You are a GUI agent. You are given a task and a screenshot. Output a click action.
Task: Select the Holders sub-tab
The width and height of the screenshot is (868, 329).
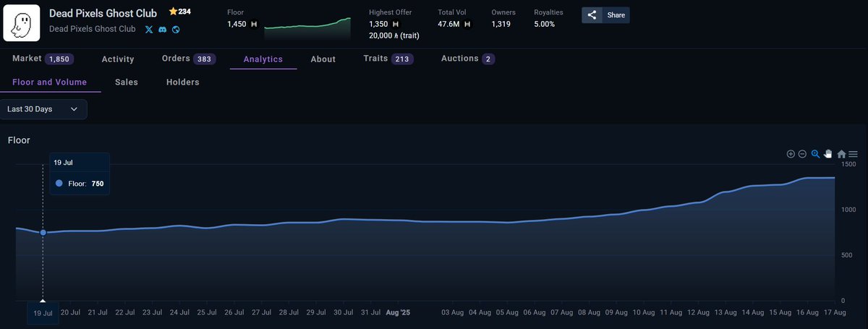coord(183,82)
